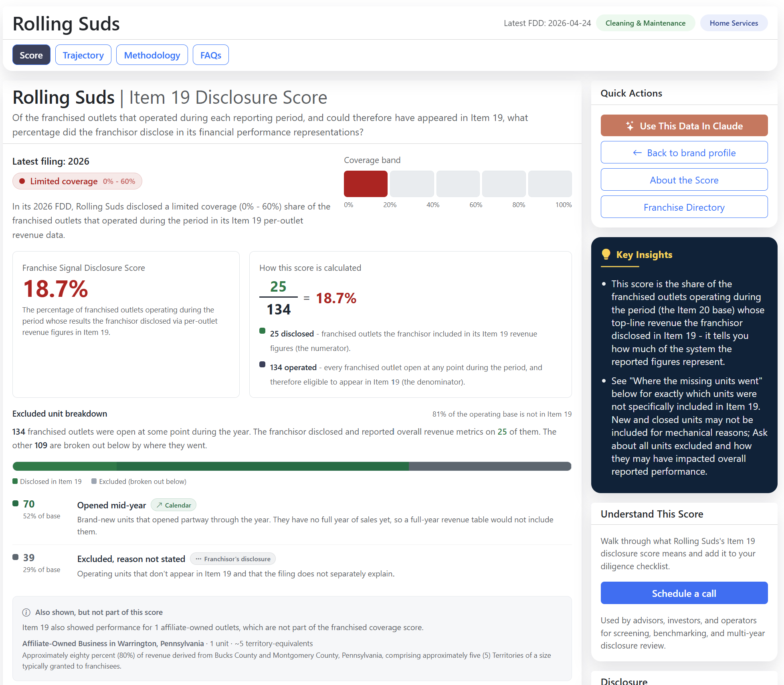Click the 25 numerator in calculation
Screen dimensions: 784x685
point(278,286)
